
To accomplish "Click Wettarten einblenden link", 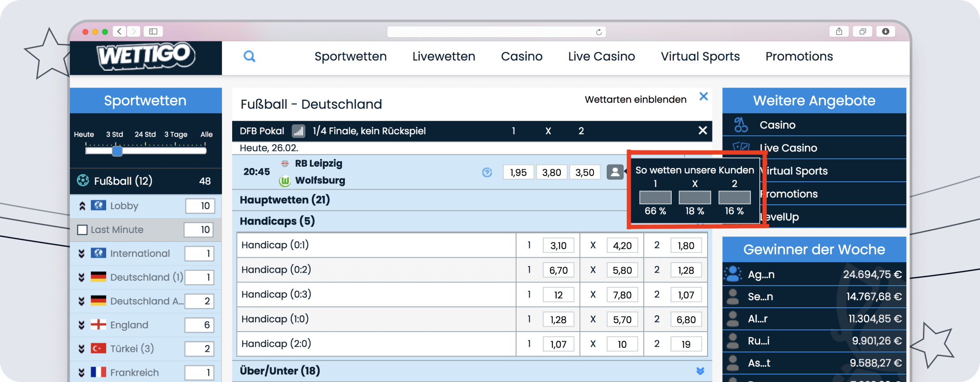I will [x=635, y=99].
